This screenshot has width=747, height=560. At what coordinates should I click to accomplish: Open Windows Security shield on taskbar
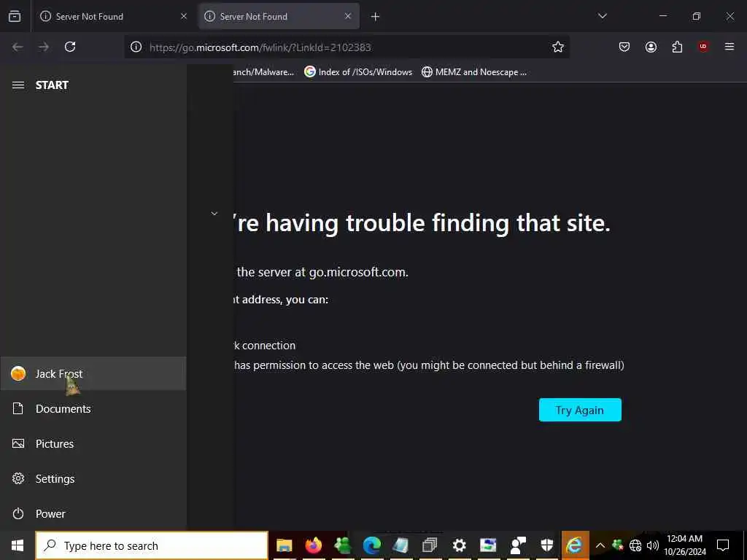[546, 545]
